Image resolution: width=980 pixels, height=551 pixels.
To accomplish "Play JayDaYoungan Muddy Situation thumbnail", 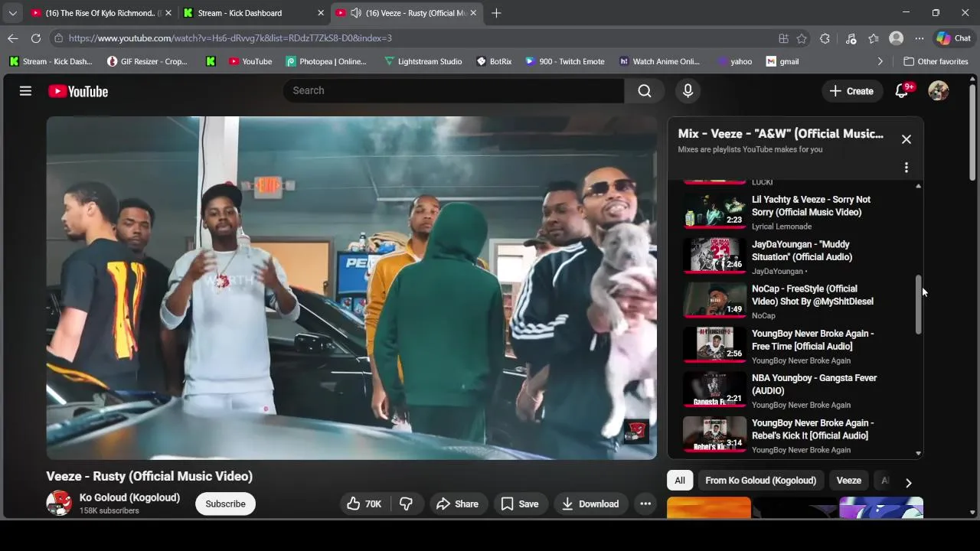I will [x=714, y=256].
